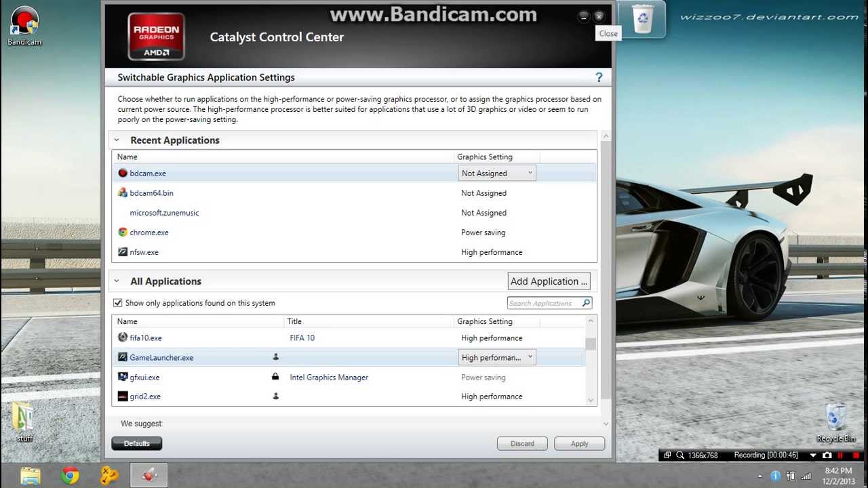Select the microsoft.zunemusic row
The width and height of the screenshot is (868, 488).
coord(354,212)
